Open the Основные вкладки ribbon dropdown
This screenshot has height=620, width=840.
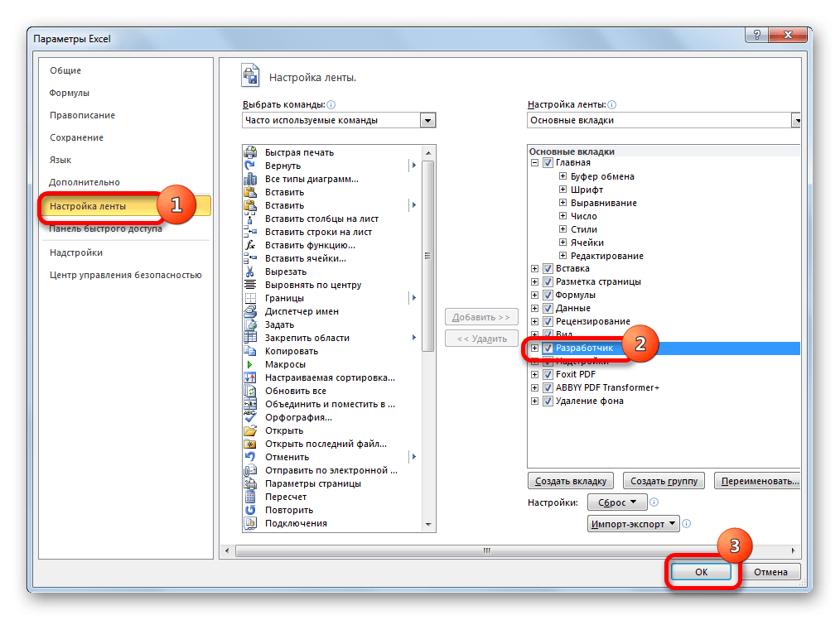796,121
